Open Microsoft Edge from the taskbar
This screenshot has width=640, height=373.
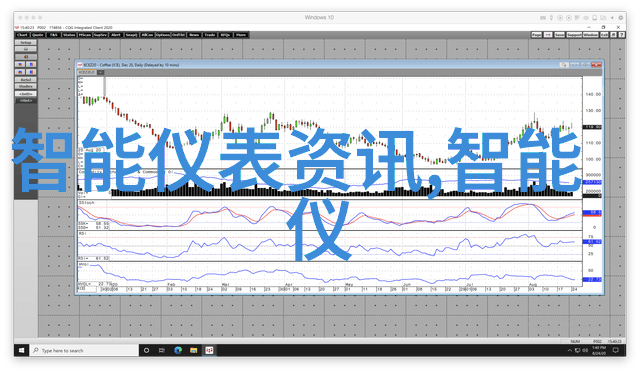[x=178, y=350]
